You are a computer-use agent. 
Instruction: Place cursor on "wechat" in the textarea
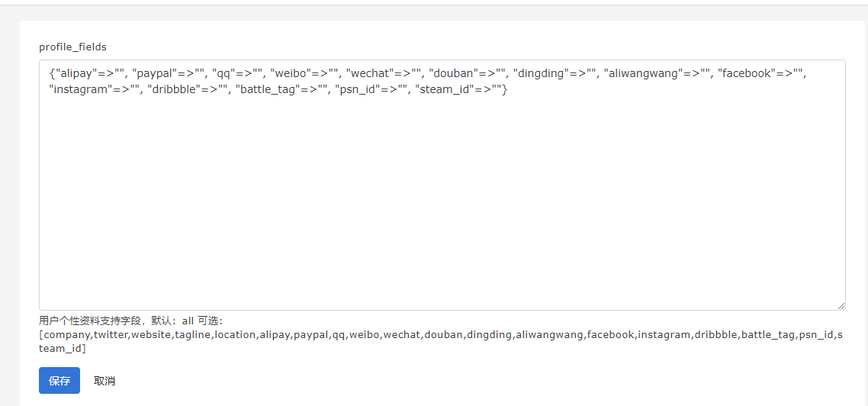[369, 72]
